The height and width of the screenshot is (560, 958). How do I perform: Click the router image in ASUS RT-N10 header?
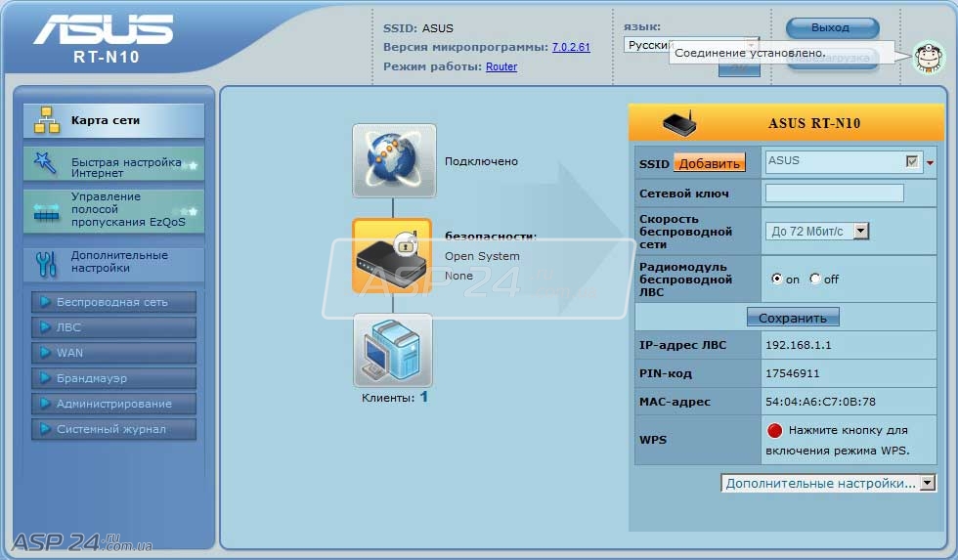pos(679,123)
